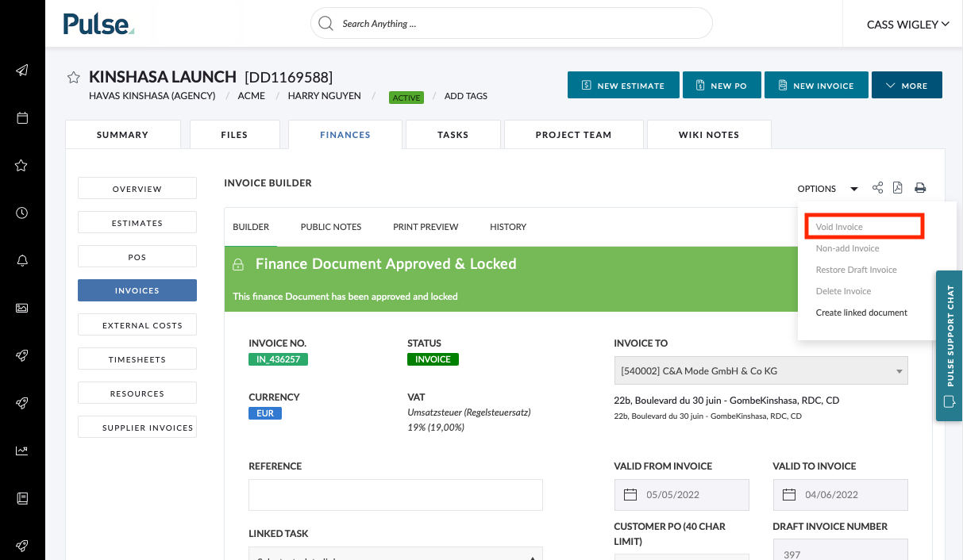This screenshot has height=560, width=963.
Task: Click the Pulse logo
Action: click(x=98, y=24)
